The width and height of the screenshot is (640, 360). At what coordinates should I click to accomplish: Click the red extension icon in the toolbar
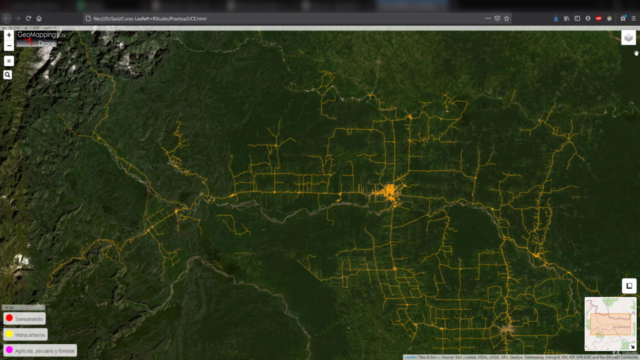tap(598, 18)
